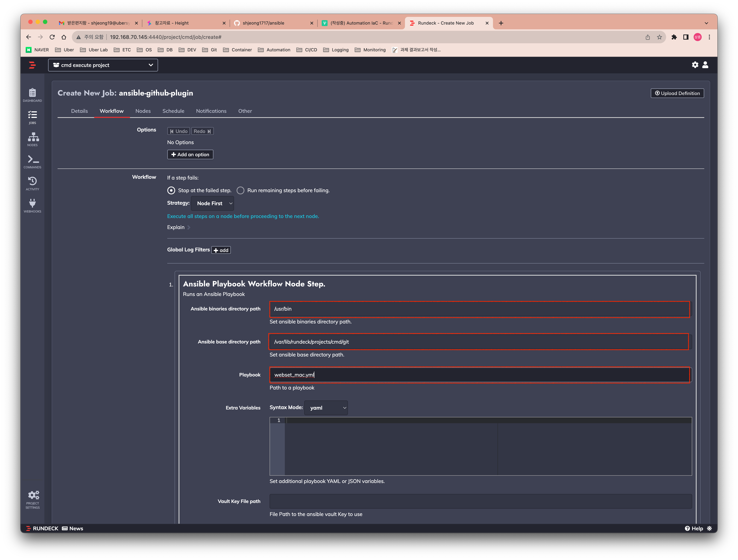Click Upload Definition button
Image resolution: width=738 pixels, height=560 pixels.
677,93
